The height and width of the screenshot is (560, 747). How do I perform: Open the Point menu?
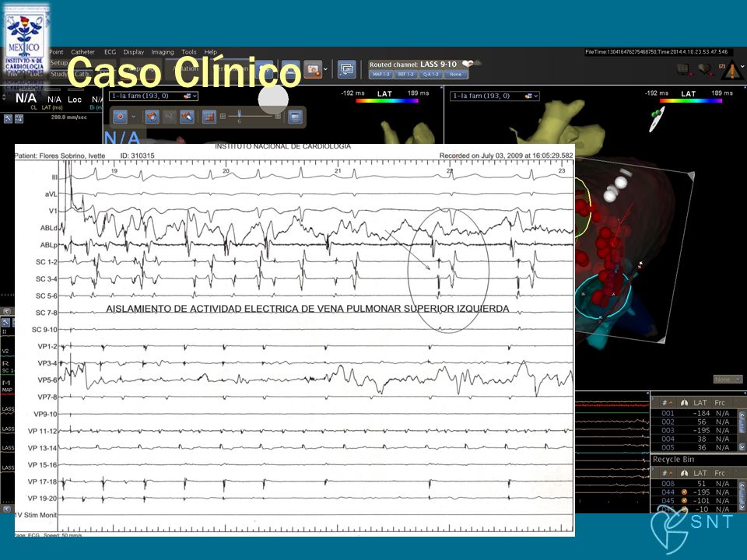pyautogui.click(x=56, y=52)
